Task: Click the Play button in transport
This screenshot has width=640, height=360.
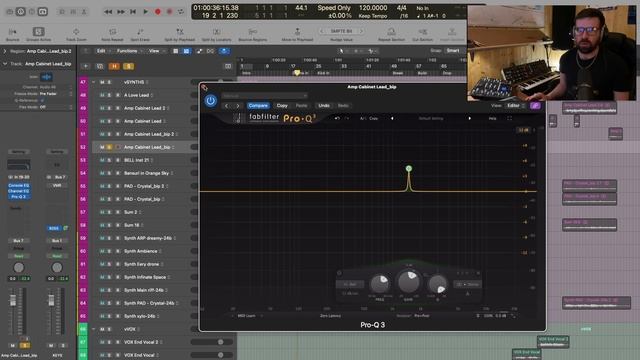Action: point(145,12)
